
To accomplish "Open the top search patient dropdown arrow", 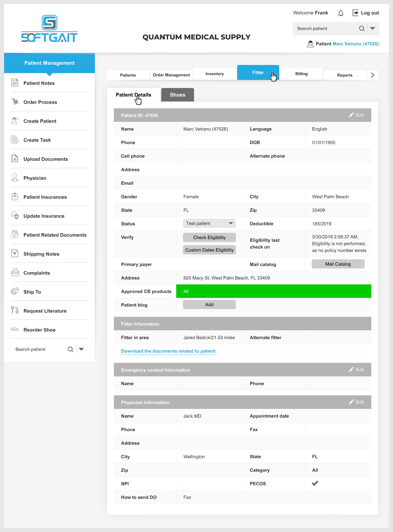I will 373,28.
